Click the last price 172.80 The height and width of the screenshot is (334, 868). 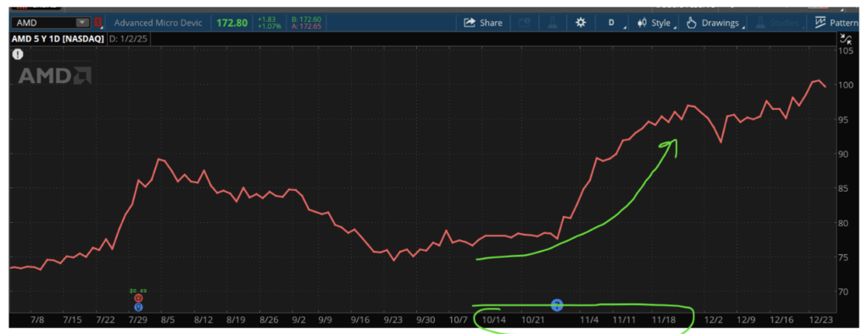tap(232, 23)
